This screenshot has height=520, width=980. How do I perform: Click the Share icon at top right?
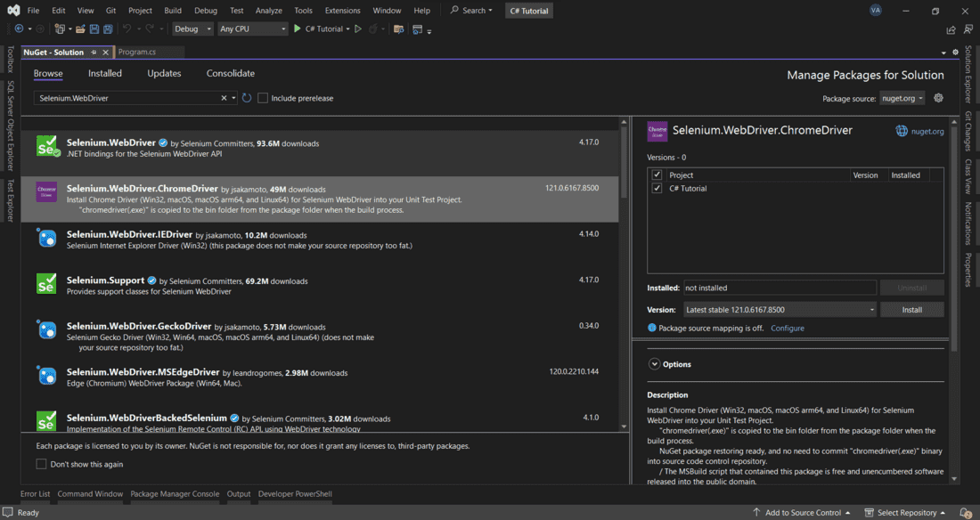click(x=951, y=29)
